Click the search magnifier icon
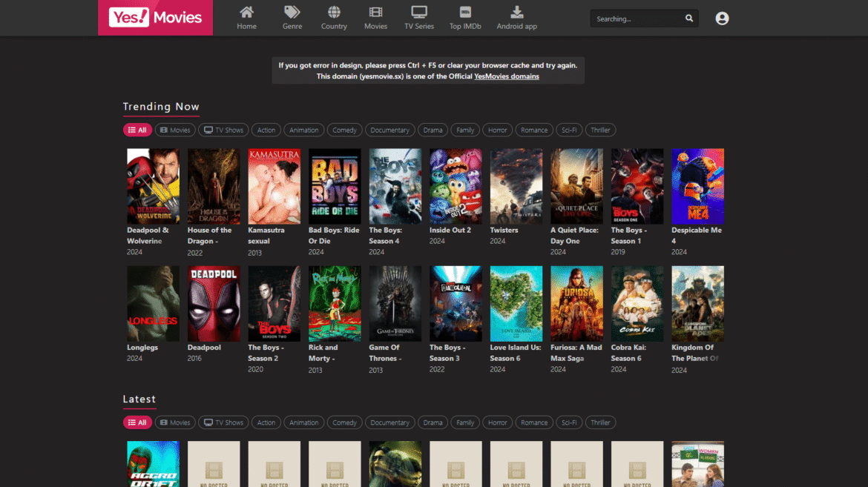The height and width of the screenshot is (487, 868). tap(689, 19)
